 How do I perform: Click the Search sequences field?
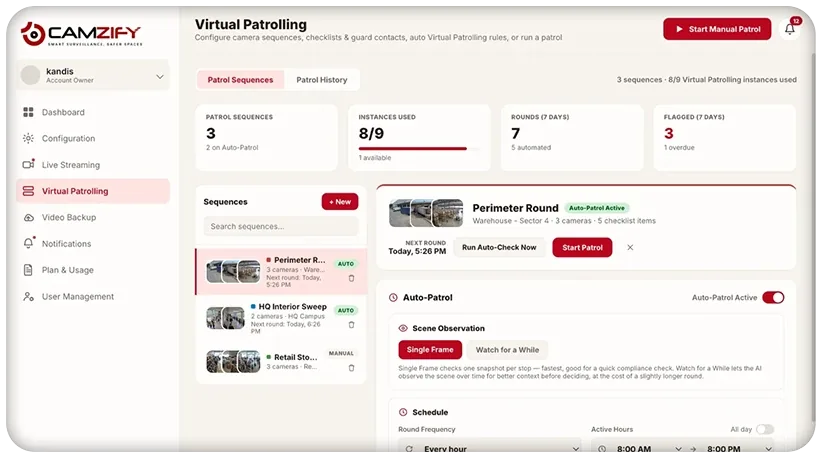281,226
